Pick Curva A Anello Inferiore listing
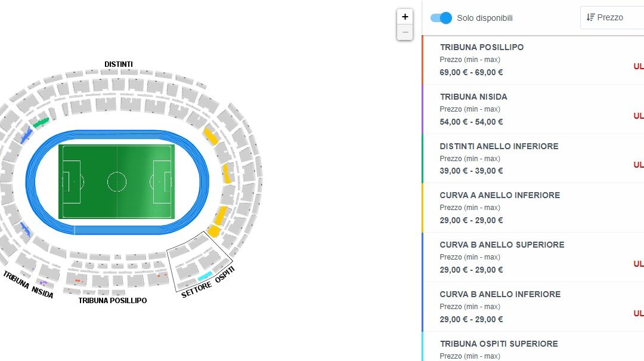 point(533,208)
